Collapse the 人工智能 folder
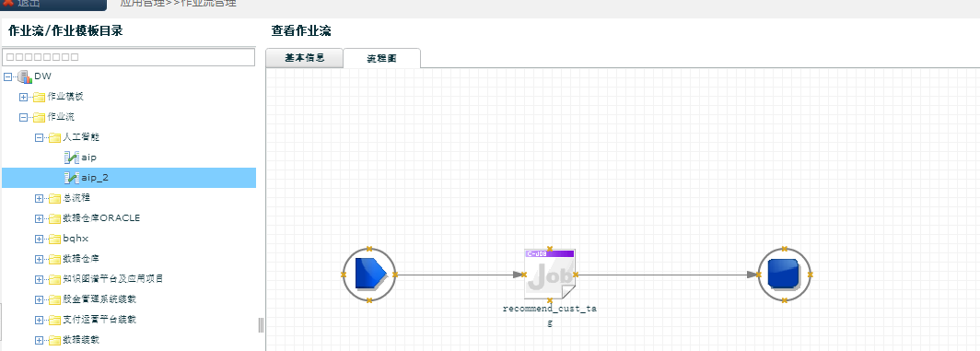Screen dimensions: 980x351 pyautogui.click(x=39, y=137)
